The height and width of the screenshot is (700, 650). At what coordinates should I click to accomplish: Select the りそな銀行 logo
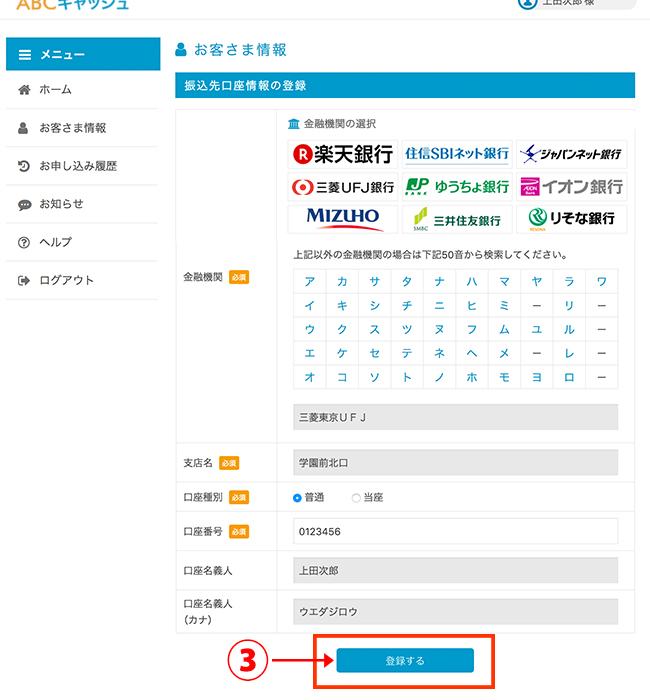(571, 219)
